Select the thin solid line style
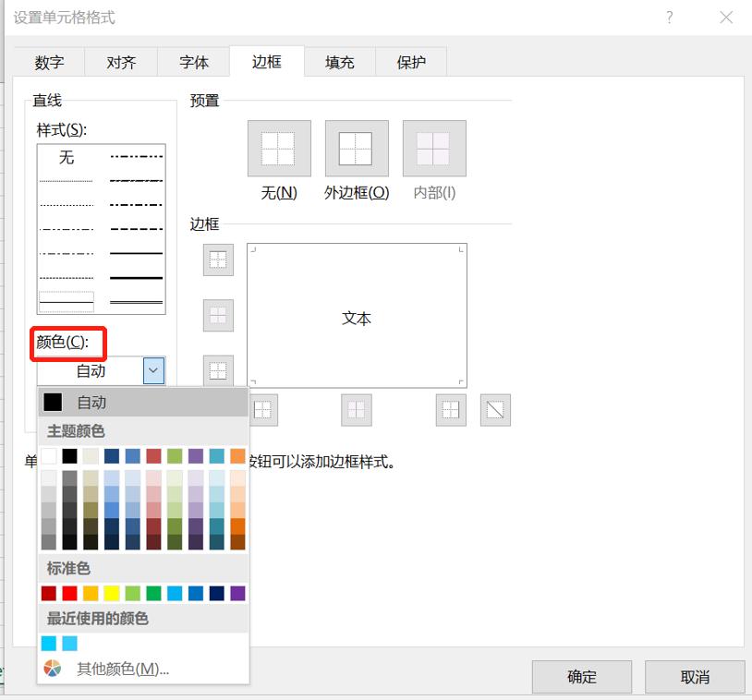Screen dimensions: 752x700 click(x=67, y=302)
